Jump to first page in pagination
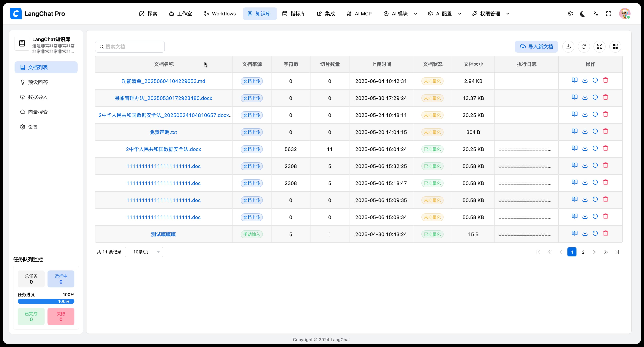The image size is (644, 347). (538, 252)
